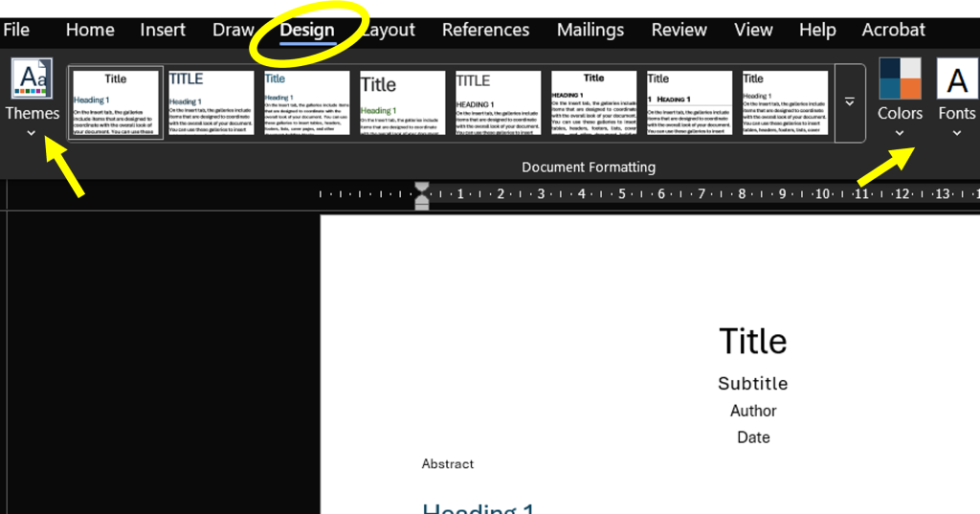Switch to the Insert tab

(x=163, y=30)
